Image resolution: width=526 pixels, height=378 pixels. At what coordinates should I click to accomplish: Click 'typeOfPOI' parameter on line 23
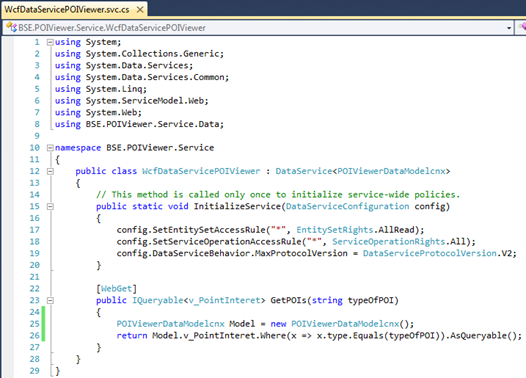click(x=371, y=300)
